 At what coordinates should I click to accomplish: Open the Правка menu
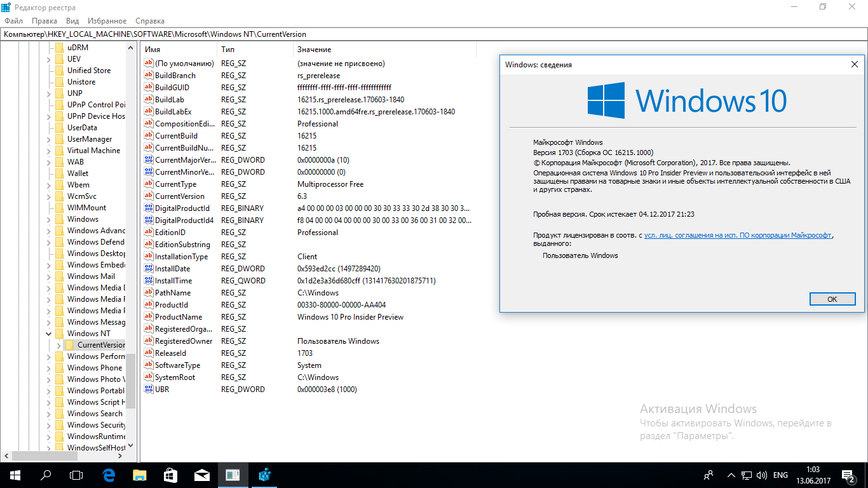pos(44,21)
